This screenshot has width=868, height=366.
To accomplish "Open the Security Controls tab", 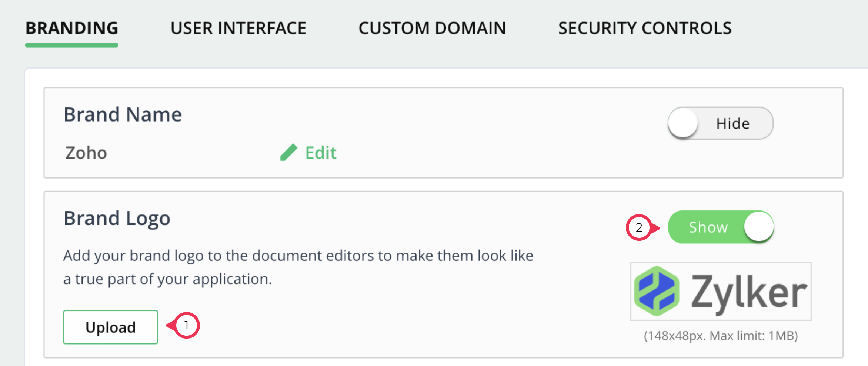I will (645, 29).
